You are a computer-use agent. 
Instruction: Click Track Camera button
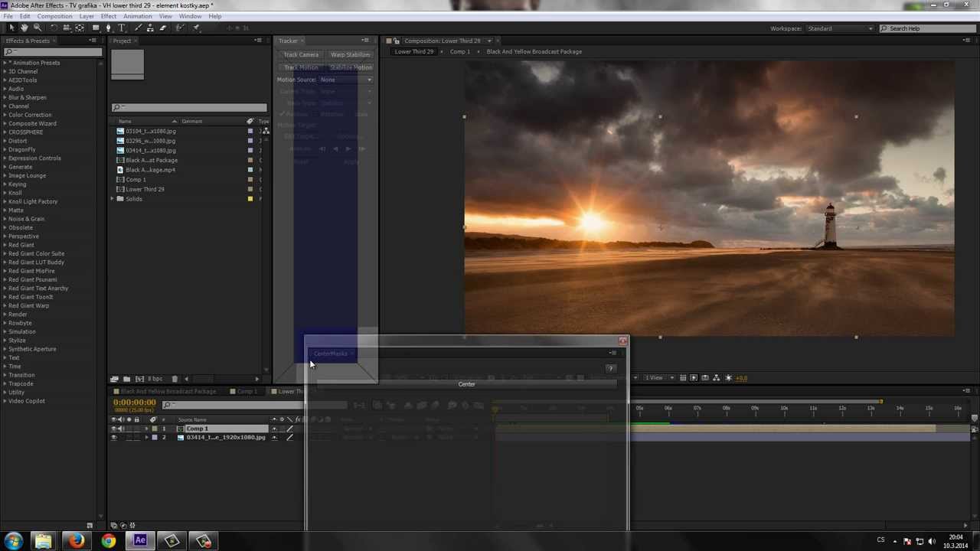point(301,55)
